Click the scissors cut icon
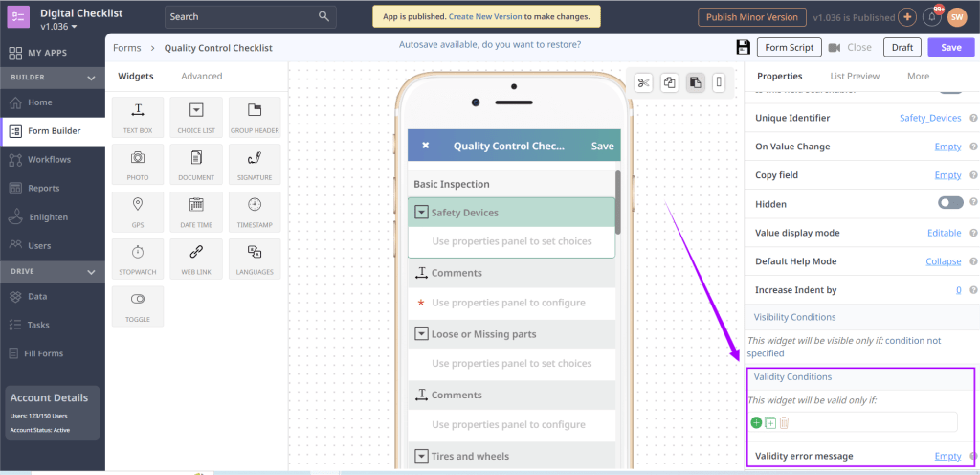The image size is (980, 475). point(643,83)
